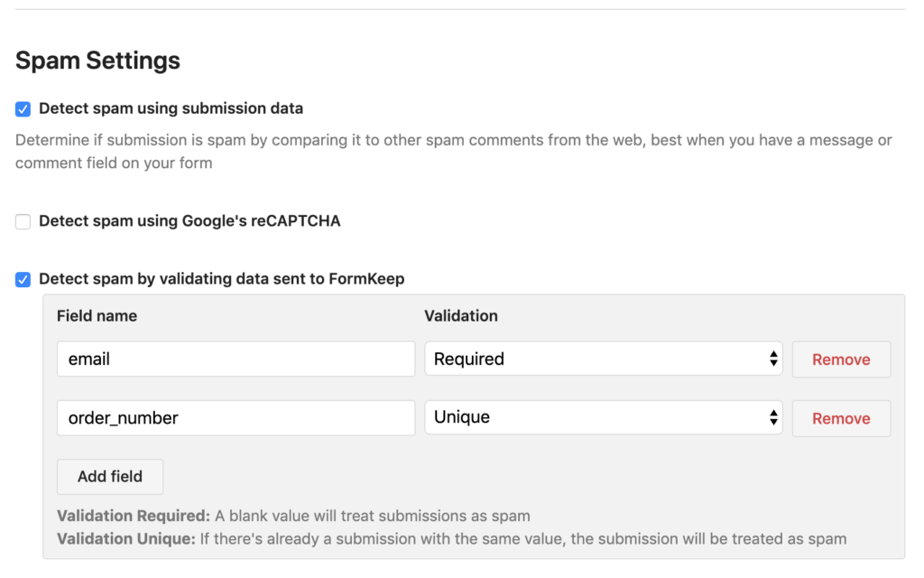Viewport: 924px width, 578px height.
Task: Toggle 'Detect spam by validating data' checkbox
Action: pos(23,280)
